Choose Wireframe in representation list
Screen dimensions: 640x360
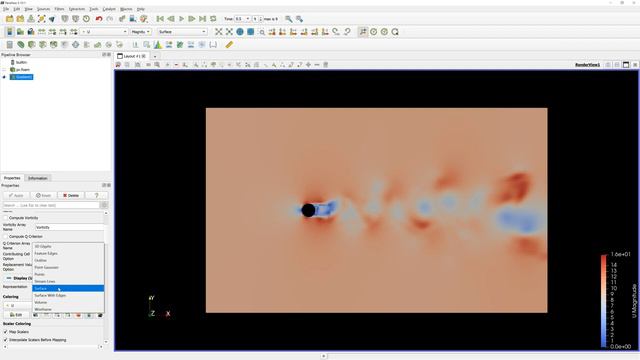tap(68, 309)
